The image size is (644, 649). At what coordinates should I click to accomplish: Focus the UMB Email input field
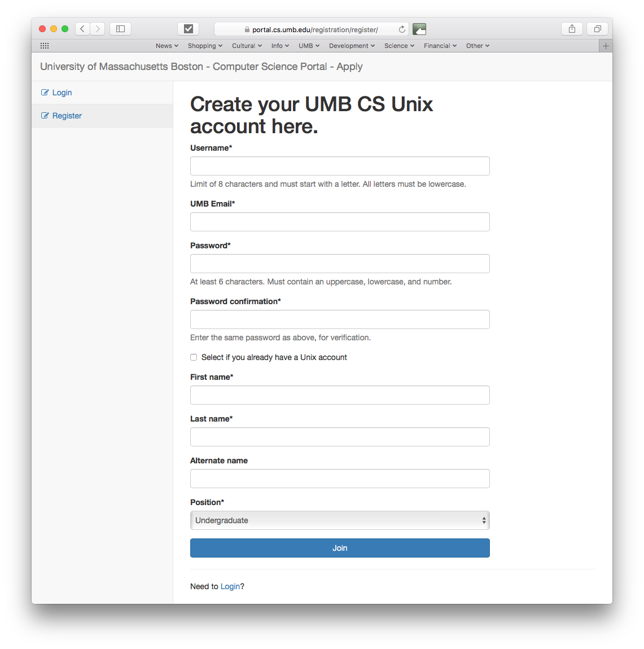point(340,222)
